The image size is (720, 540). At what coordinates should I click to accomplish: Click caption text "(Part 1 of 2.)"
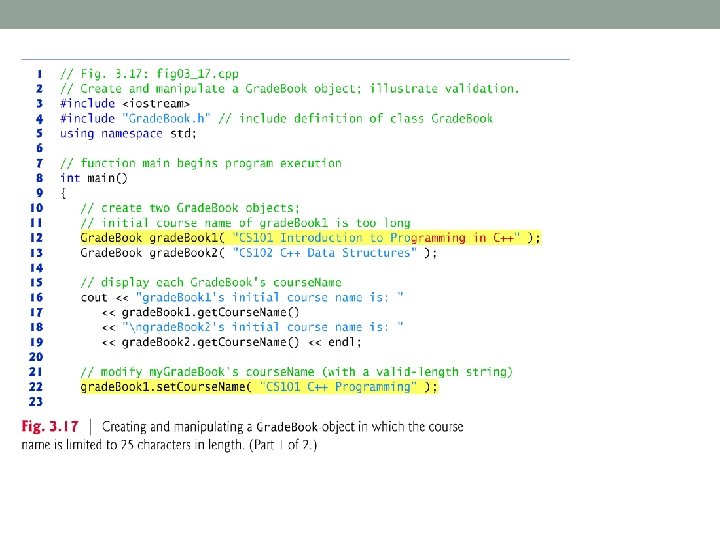pos(283,445)
